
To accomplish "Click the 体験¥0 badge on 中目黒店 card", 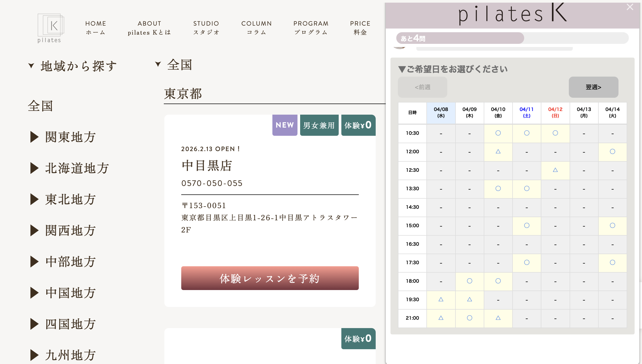I will tap(358, 125).
